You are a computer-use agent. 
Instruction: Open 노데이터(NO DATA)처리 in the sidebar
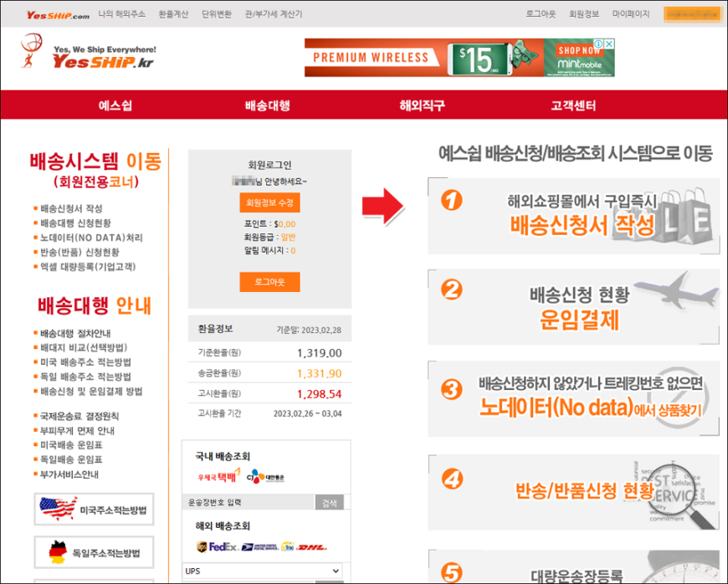[91, 238]
